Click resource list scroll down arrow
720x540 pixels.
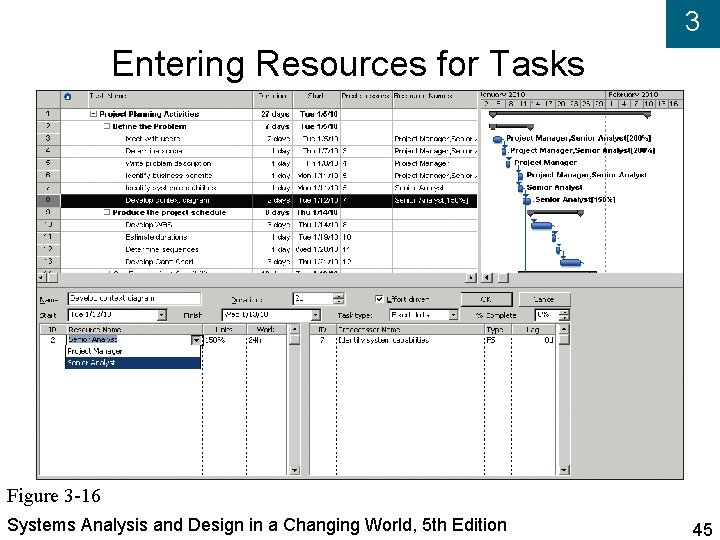click(x=294, y=470)
